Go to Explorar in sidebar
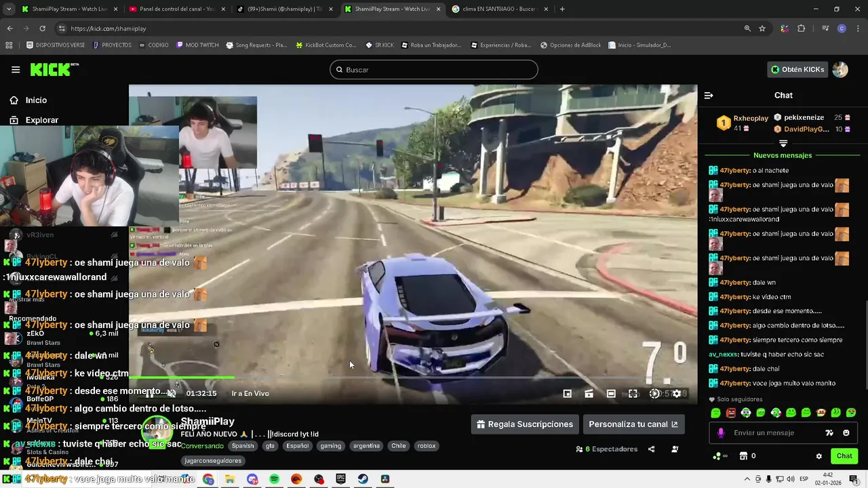 pyautogui.click(x=41, y=120)
